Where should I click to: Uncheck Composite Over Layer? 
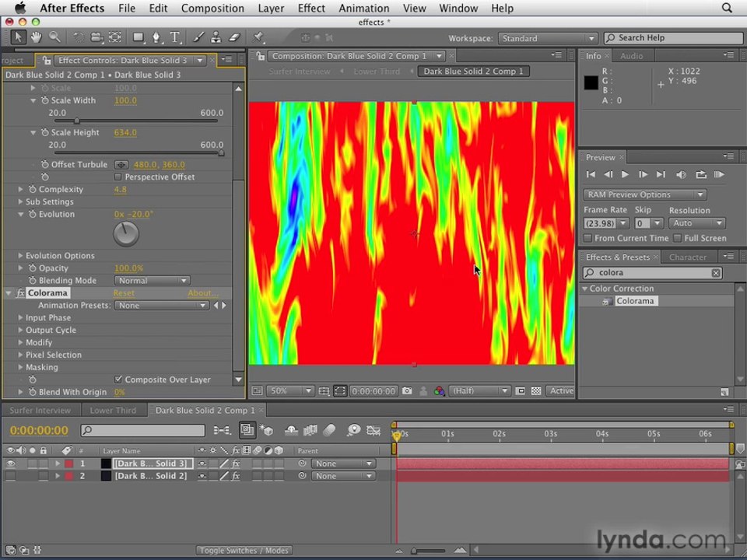click(x=118, y=380)
